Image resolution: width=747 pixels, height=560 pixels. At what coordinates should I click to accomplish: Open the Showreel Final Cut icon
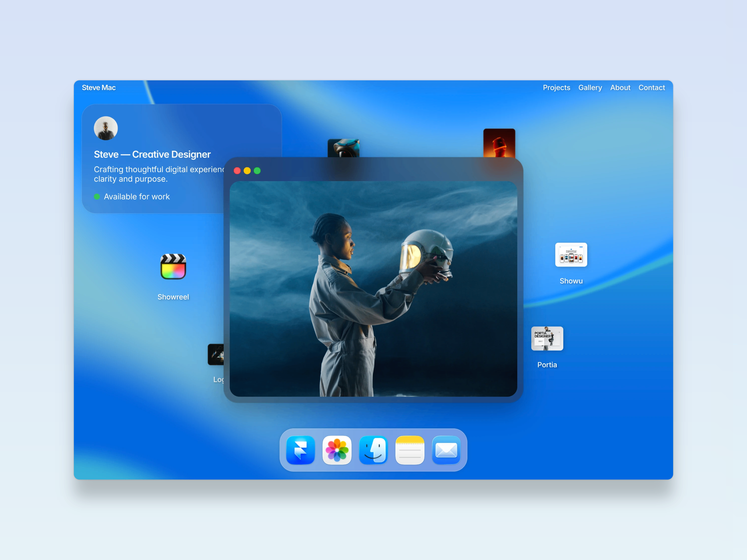173,267
